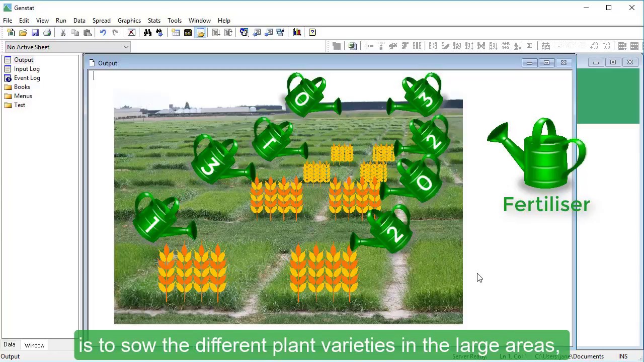Open the Tools menu
The width and height of the screenshot is (644, 362).
(175, 21)
